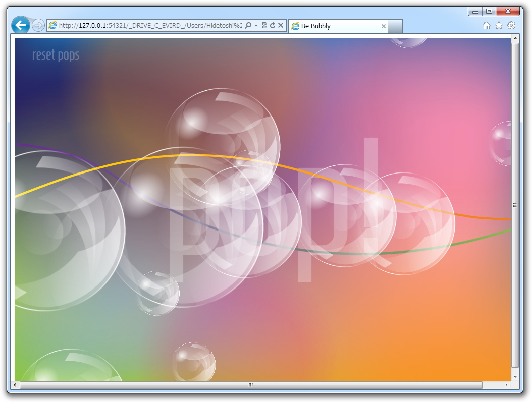Maximize the browser window

pos(489,12)
